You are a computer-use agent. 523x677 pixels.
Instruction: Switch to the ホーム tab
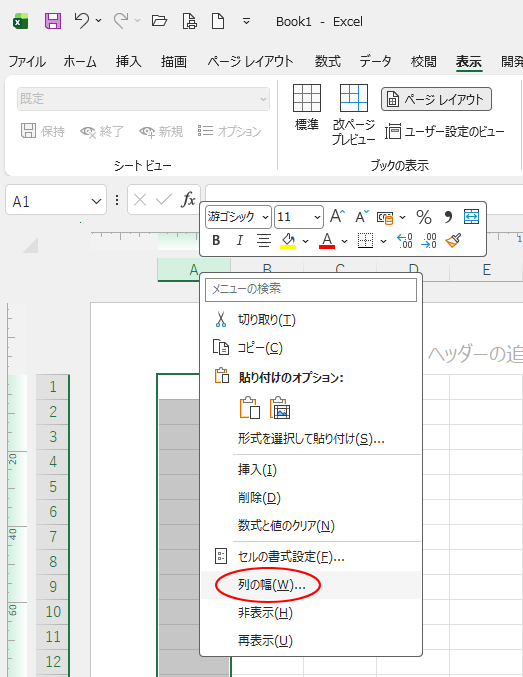pos(80,61)
